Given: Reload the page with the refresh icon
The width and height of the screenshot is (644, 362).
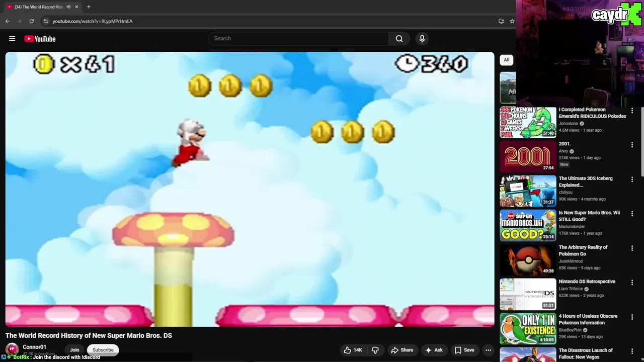Looking at the screenshot, I should tap(31, 21).
